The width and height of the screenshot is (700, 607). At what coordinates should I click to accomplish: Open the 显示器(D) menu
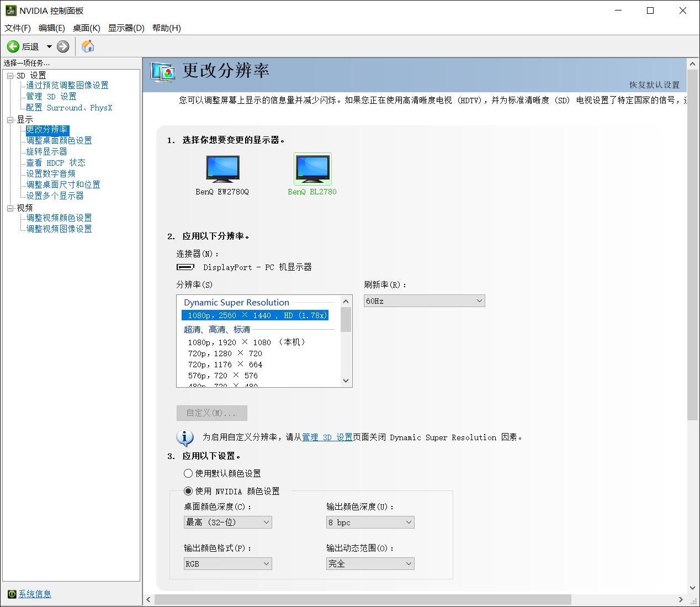126,28
